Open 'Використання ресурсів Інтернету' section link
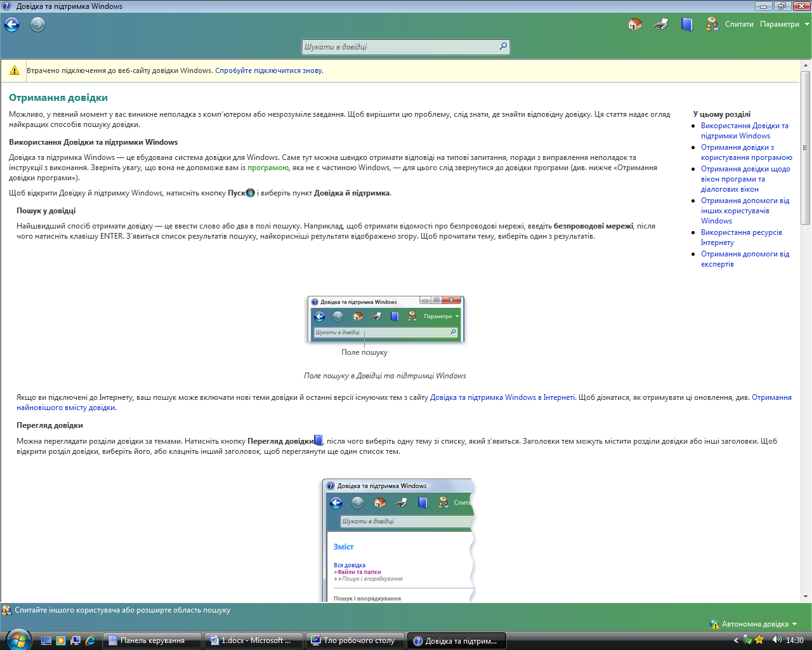Image resolution: width=812 pixels, height=650 pixels. pos(741,237)
